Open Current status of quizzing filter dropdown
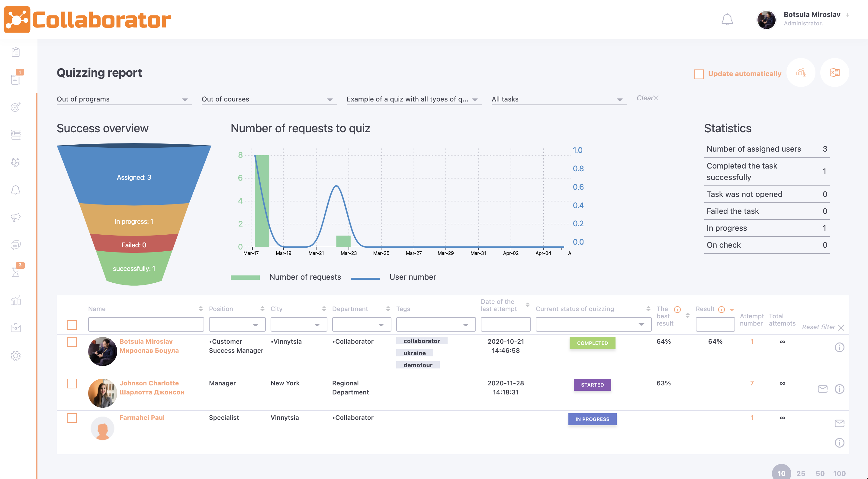 [x=593, y=324]
